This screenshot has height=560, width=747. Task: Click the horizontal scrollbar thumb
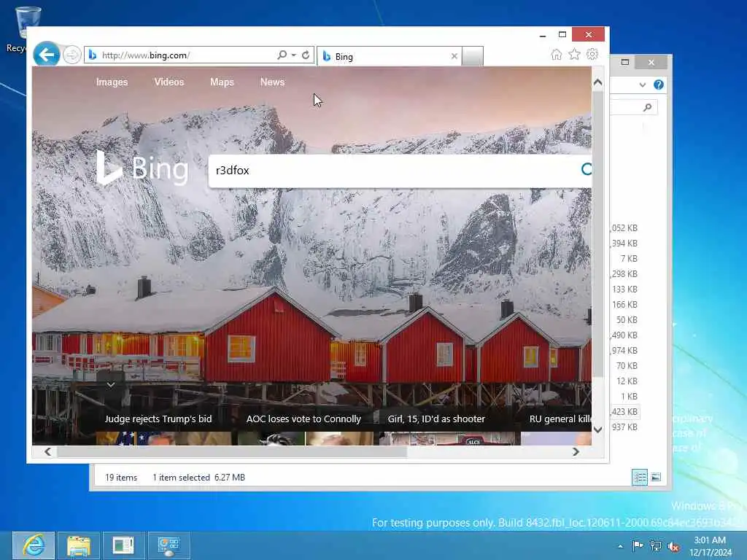click(x=232, y=451)
